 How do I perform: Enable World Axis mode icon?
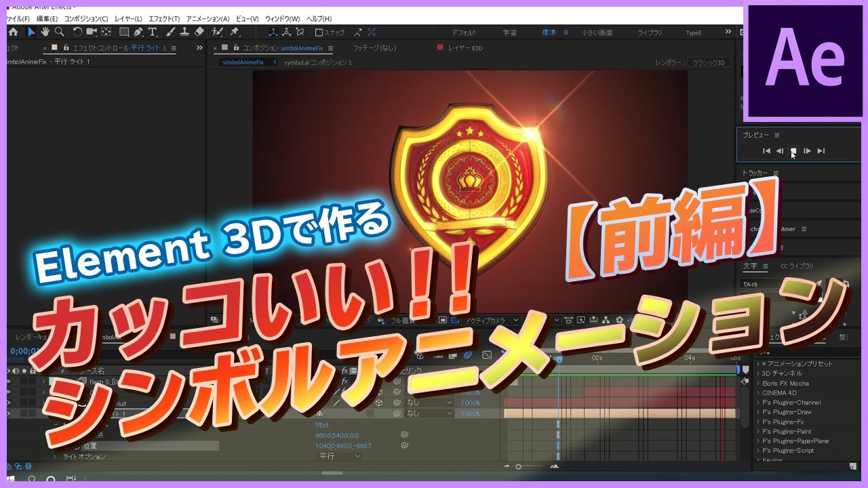coord(286,32)
